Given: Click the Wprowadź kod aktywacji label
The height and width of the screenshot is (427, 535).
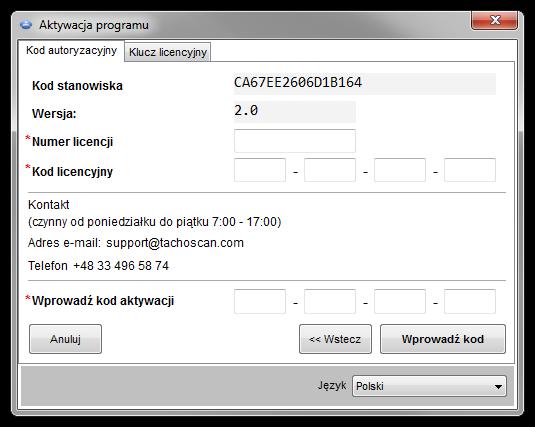Looking at the screenshot, I should point(103,301).
